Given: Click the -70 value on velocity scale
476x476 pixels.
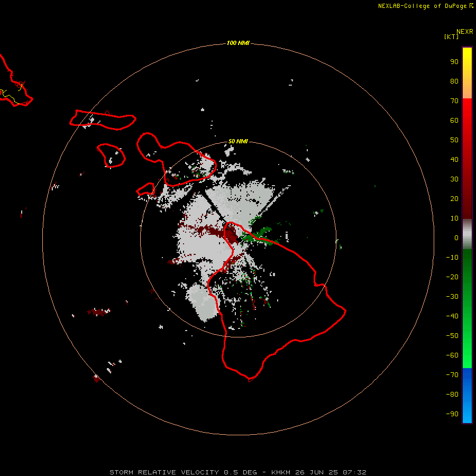Looking at the screenshot, I should [x=452, y=375].
